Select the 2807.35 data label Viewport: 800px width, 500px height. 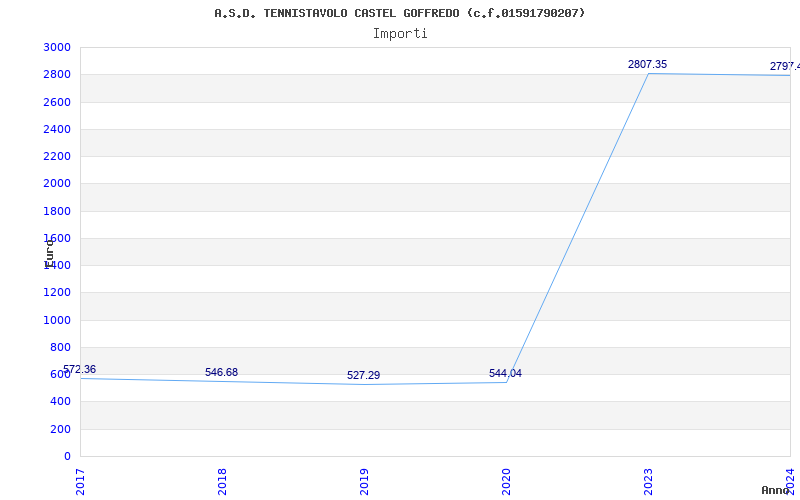647,64
